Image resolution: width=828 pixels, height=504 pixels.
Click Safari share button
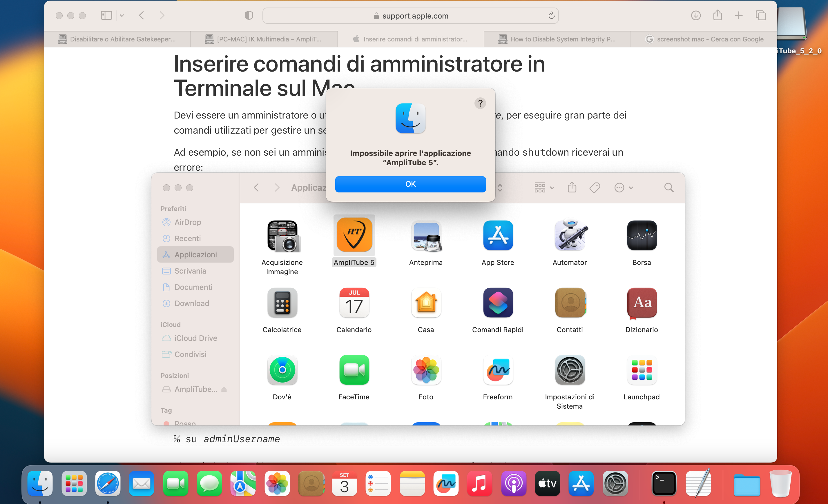[x=718, y=15]
